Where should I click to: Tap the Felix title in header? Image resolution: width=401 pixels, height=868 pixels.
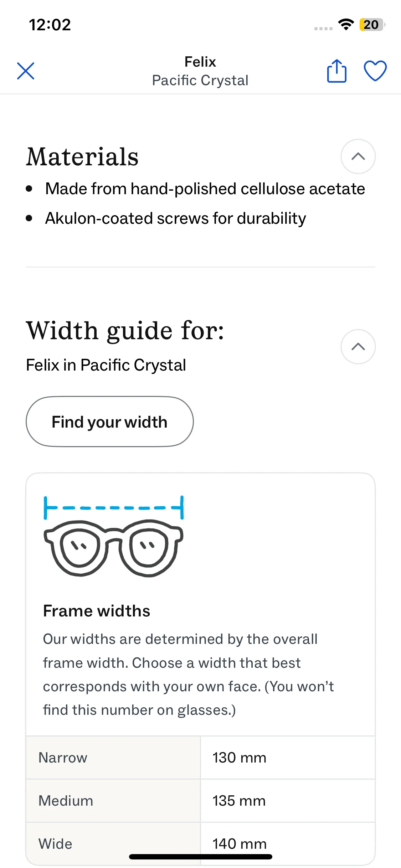click(200, 62)
